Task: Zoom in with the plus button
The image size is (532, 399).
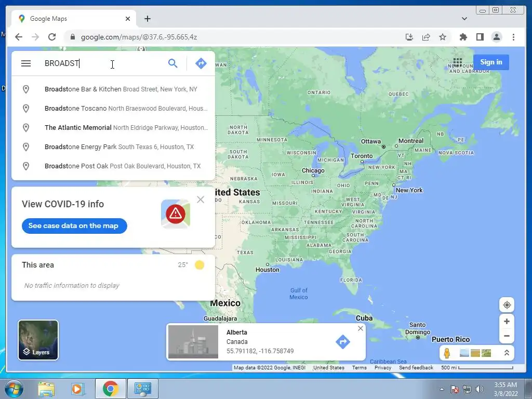Action: pyautogui.click(x=507, y=321)
